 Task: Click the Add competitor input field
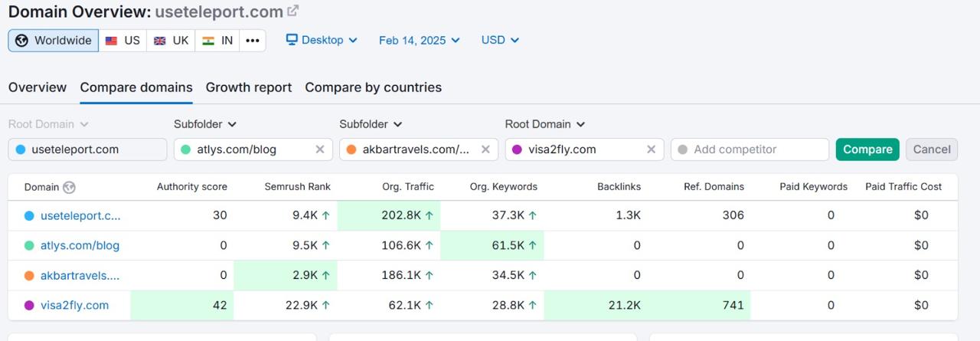point(750,149)
